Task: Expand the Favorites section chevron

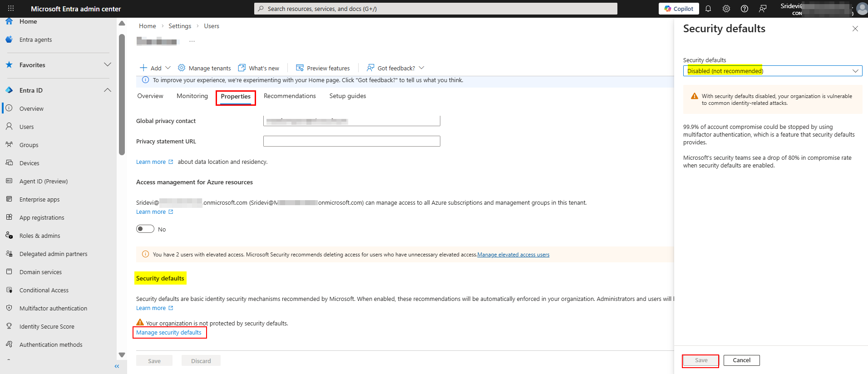Action: point(108,65)
